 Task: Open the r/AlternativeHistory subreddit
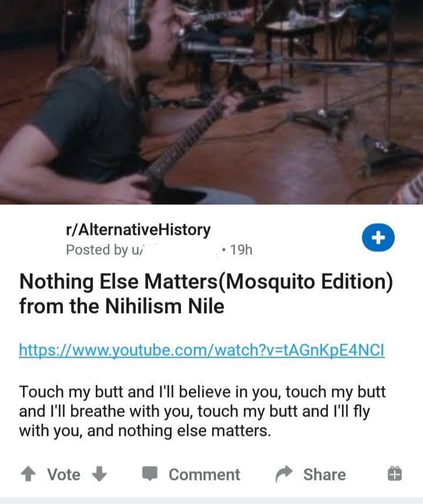138,230
